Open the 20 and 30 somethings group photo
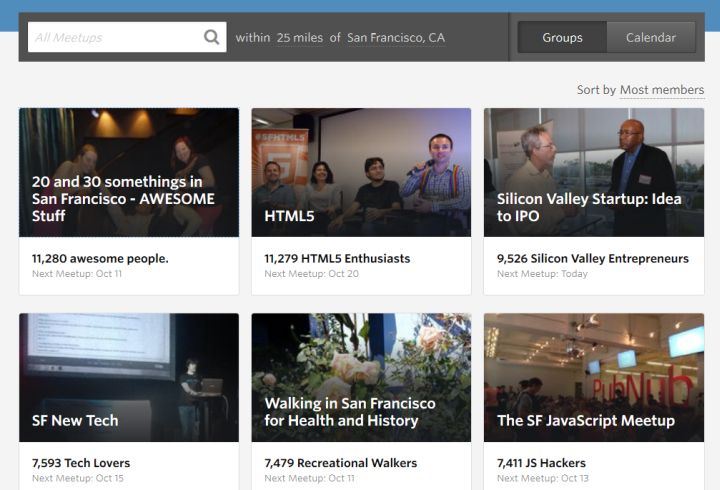This screenshot has height=490, width=720. tap(129, 172)
